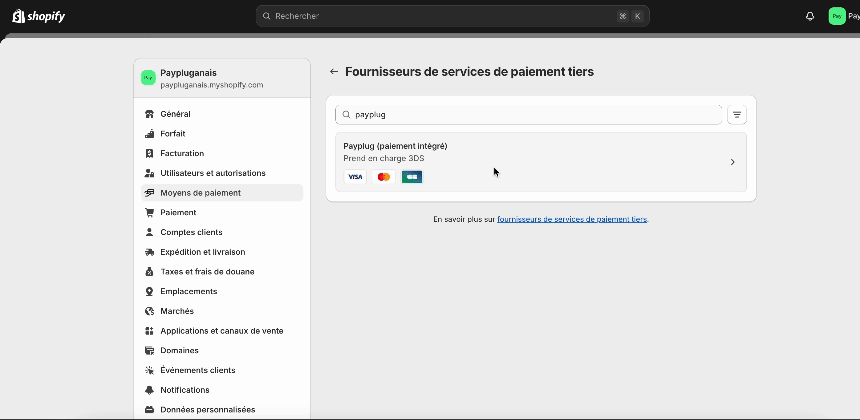Click the Marchés globe icon
The width and height of the screenshot is (860, 420).
tap(149, 311)
